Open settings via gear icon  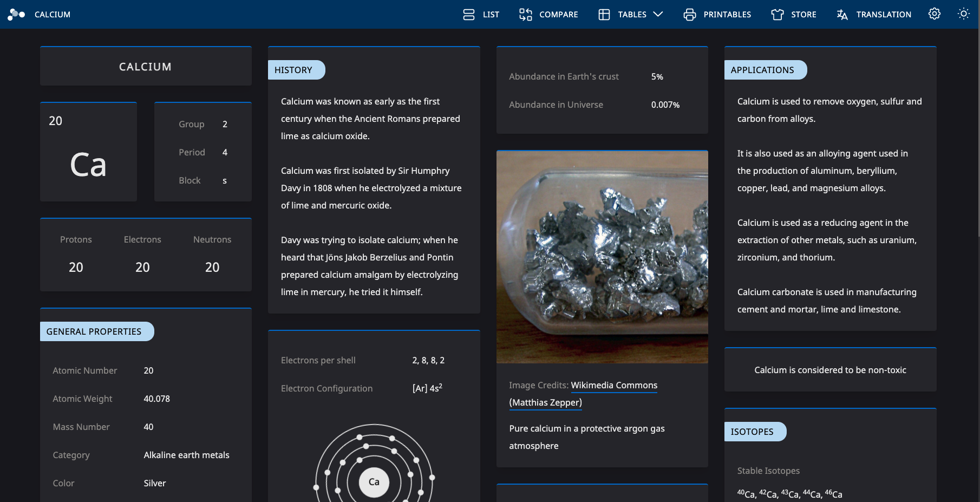pyautogui.click(x=935, y=14)
